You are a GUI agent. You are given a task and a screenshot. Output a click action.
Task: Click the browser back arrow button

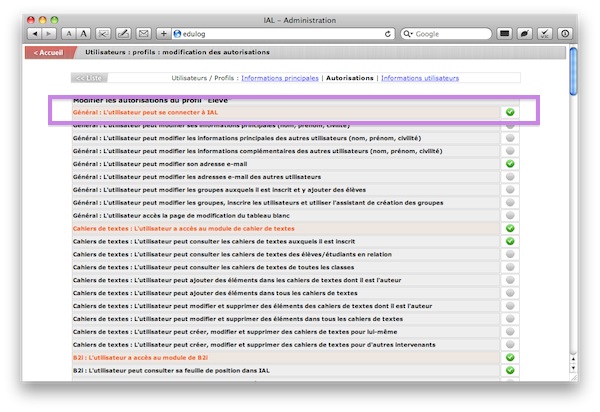(35, 34)
